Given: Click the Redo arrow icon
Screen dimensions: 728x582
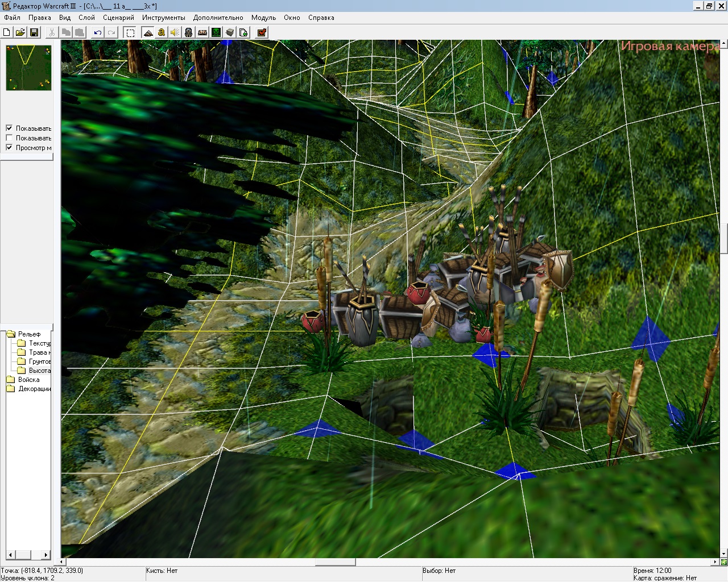Looking at the screenshot, I should click(x=111, y=32).
